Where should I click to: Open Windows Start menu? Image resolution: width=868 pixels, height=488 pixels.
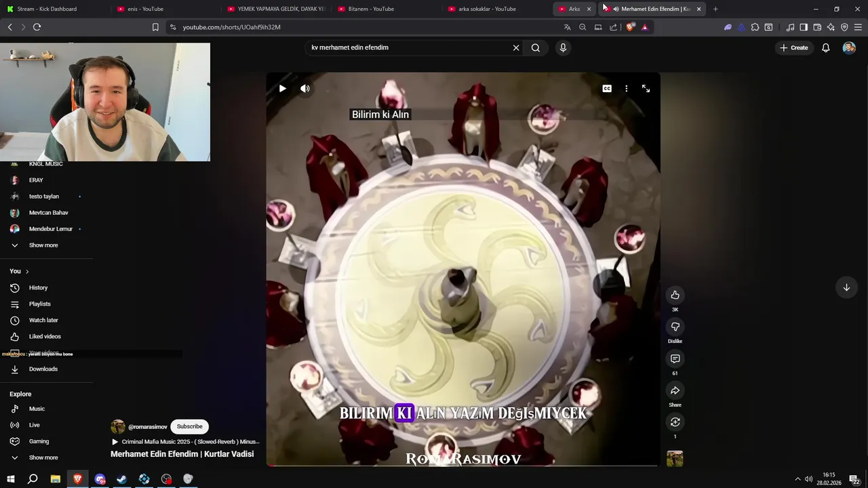coord(11,479)
